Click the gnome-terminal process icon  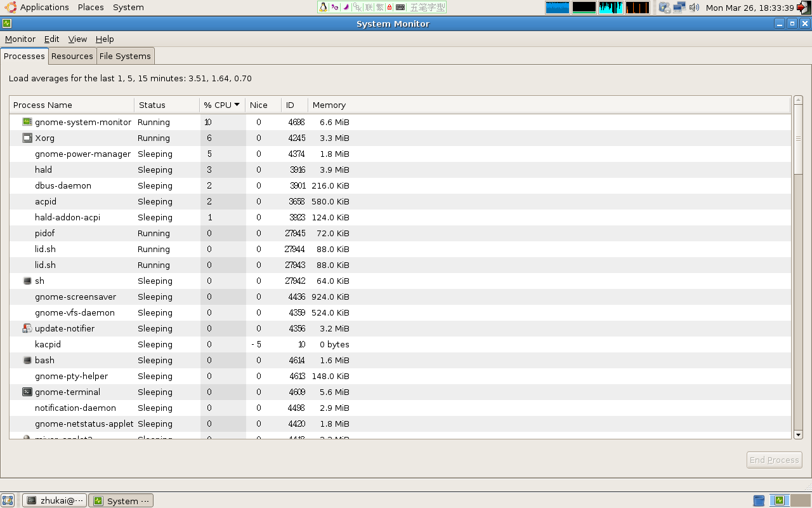point(27,392)
